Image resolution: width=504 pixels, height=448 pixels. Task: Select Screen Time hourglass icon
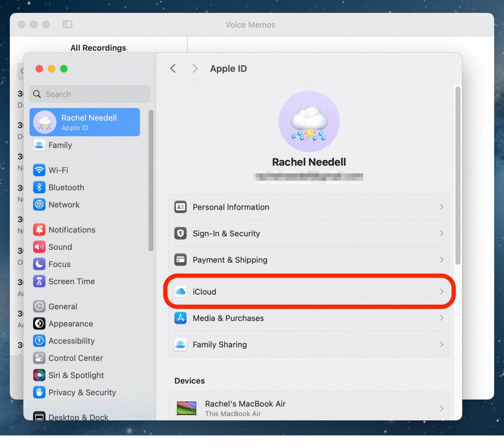coord(39,282)
